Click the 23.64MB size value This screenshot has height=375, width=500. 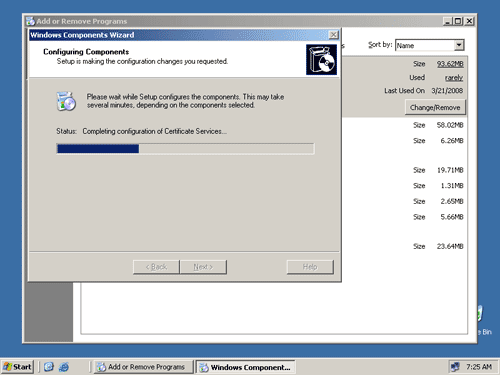[450, 246]
